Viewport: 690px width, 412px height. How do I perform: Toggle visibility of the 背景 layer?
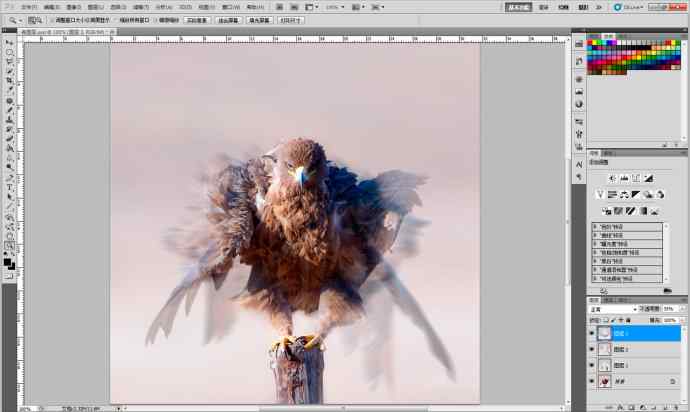tap(592, 381)
